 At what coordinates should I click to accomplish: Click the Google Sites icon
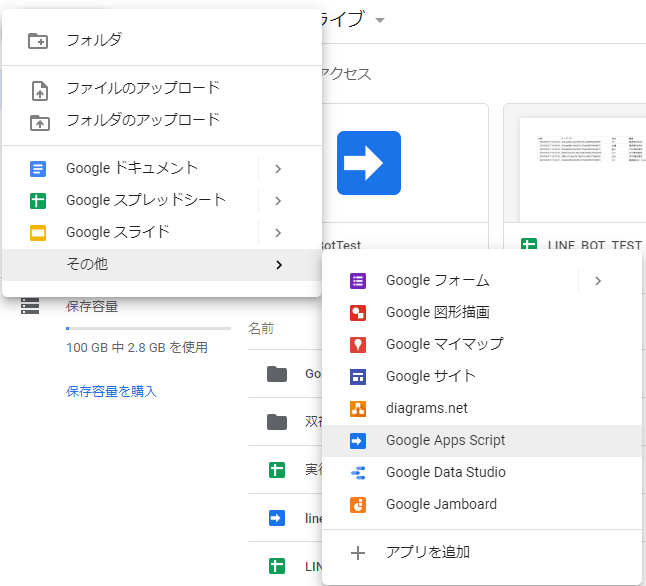point(358,377)
